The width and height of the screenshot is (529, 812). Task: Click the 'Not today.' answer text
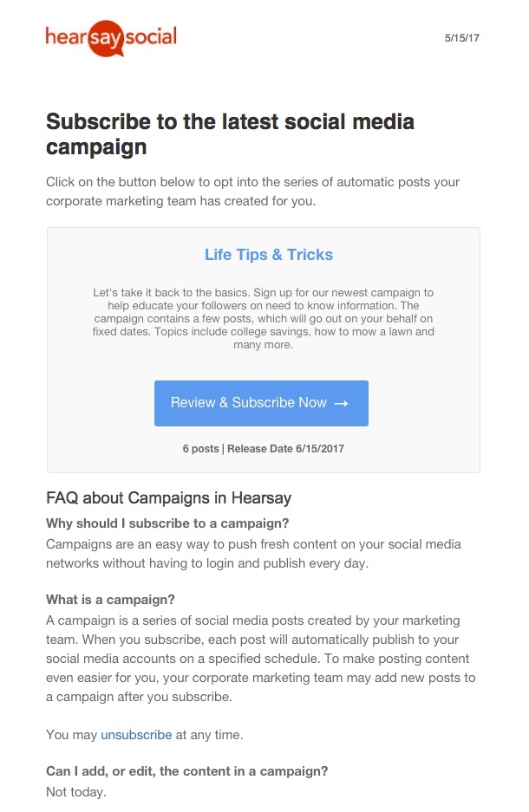[76, 792]
